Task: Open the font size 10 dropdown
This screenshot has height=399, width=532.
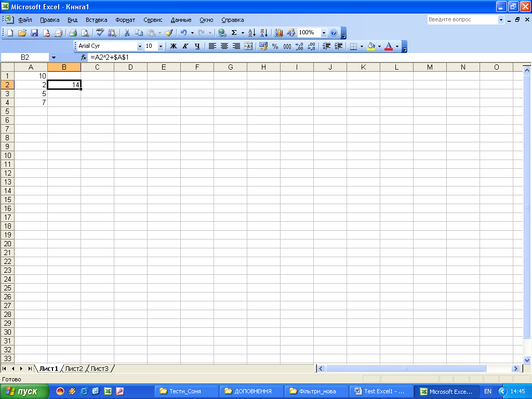Action: (161, 46)
